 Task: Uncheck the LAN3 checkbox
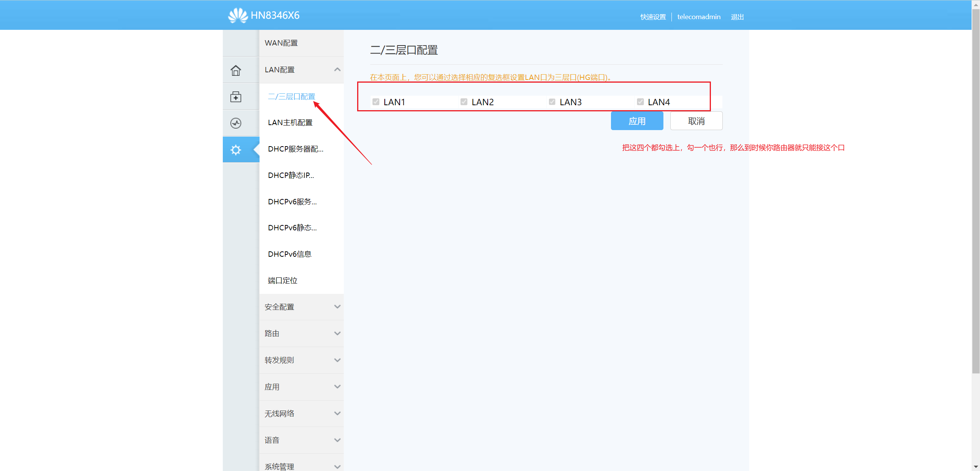tap(552, 102)
